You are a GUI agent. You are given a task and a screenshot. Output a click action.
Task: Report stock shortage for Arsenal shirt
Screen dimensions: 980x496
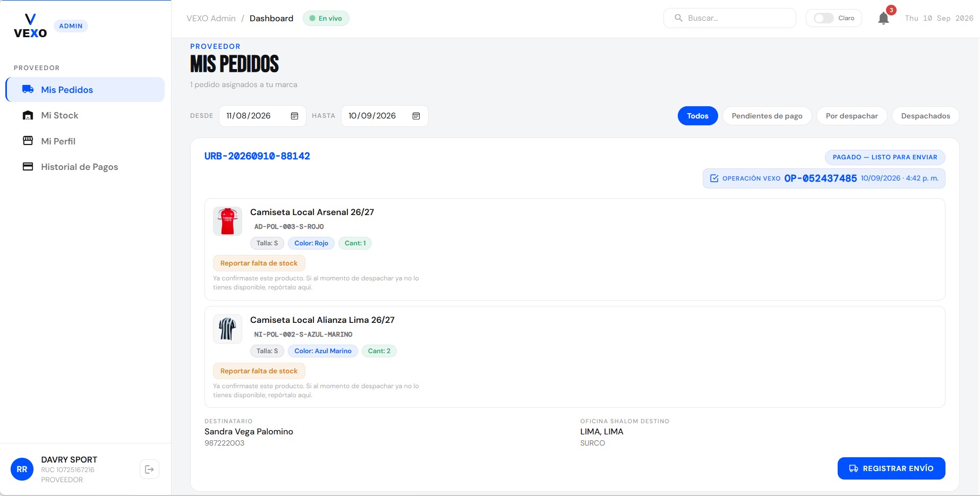coord(259,263)
